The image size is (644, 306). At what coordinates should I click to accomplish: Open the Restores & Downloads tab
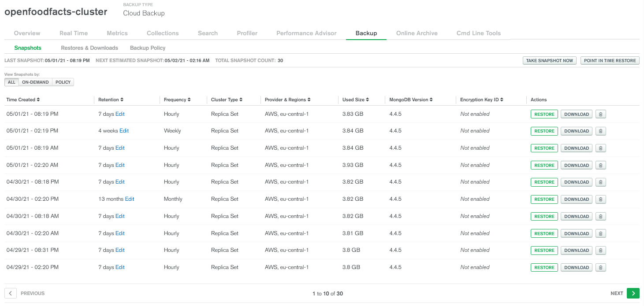tap(89, 48)
